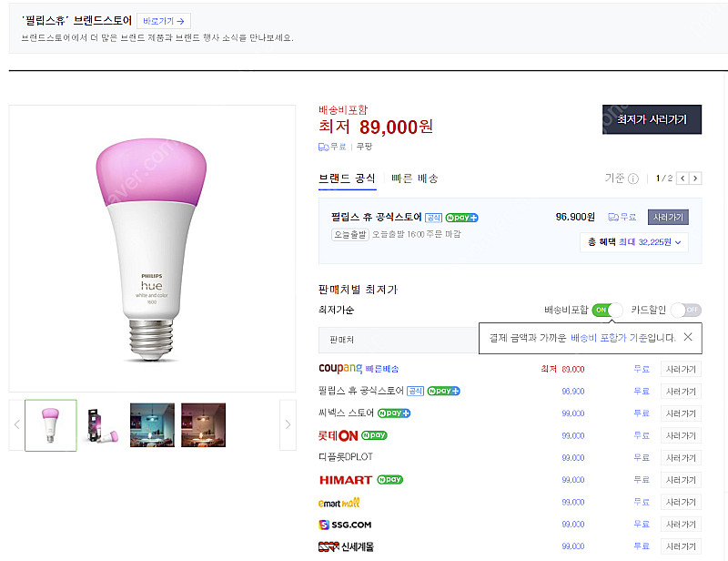Select the 브랜드 공식 tab
The image size is (728, 561).
(347, 178)
